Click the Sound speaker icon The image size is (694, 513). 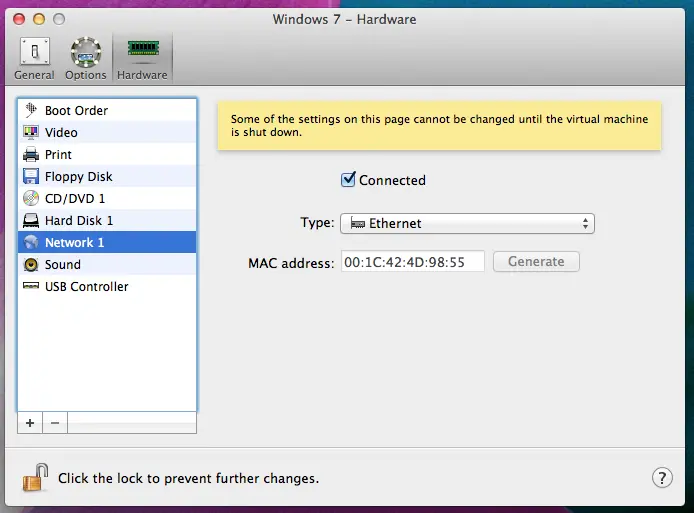(x=30, y=265)
